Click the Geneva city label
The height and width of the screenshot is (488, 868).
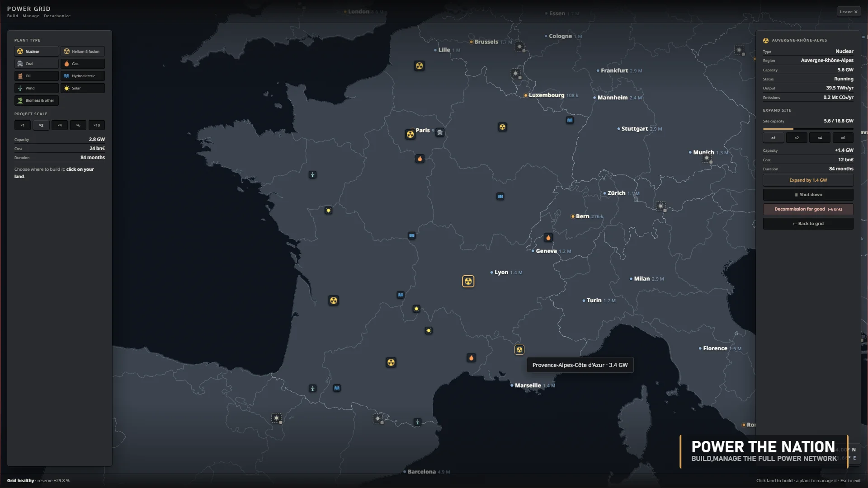(x=546, y=251)
